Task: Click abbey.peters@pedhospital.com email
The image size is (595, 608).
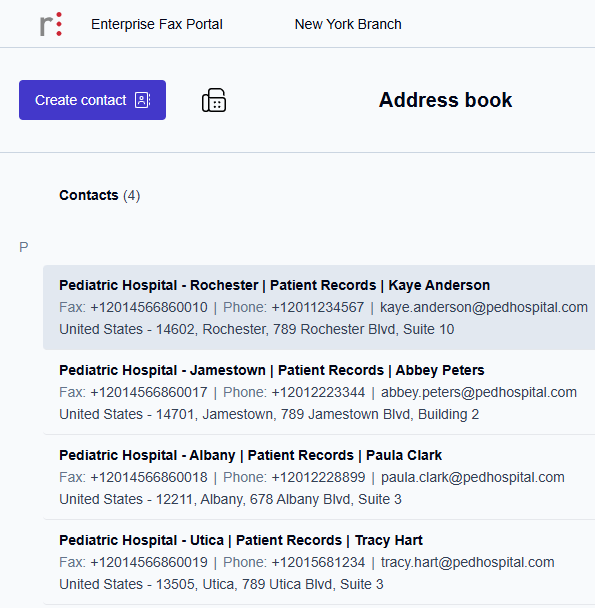Action: pos(479,392)
